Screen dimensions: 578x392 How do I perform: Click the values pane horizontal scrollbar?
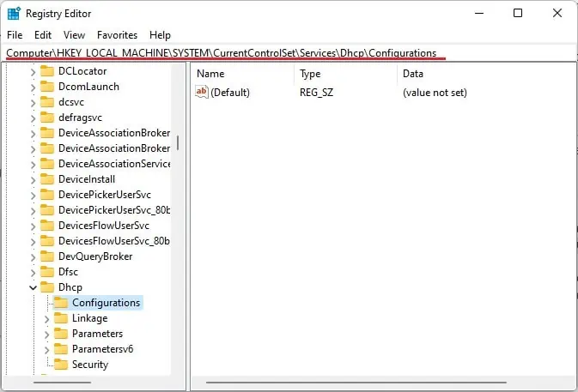pos(356,383)
